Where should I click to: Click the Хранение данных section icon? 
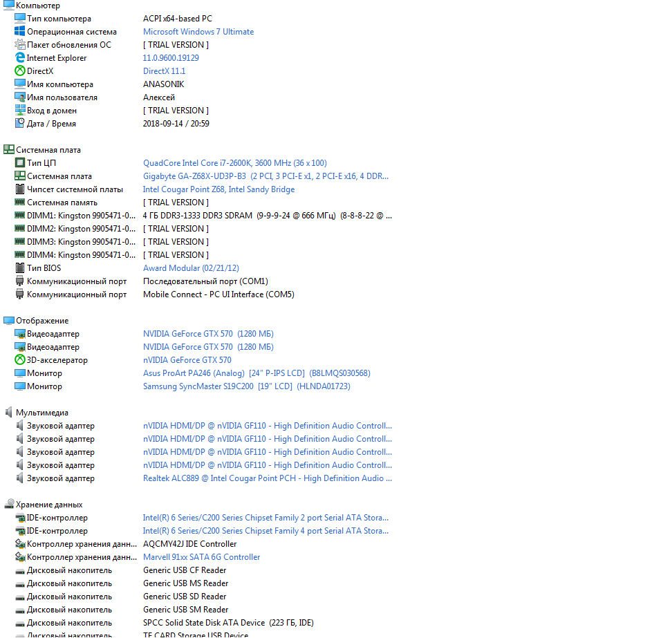point(8,505)
